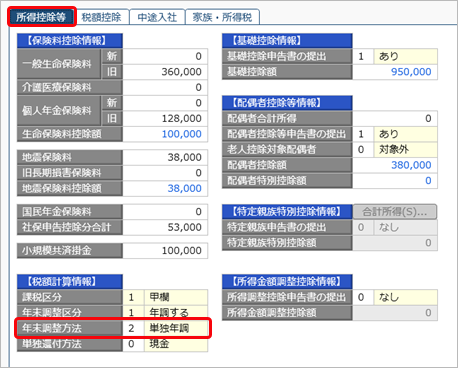Screen dimensions: 458x368
Task: Select the 基礎控除申告書の提出 code field
Action: [363, 56]
